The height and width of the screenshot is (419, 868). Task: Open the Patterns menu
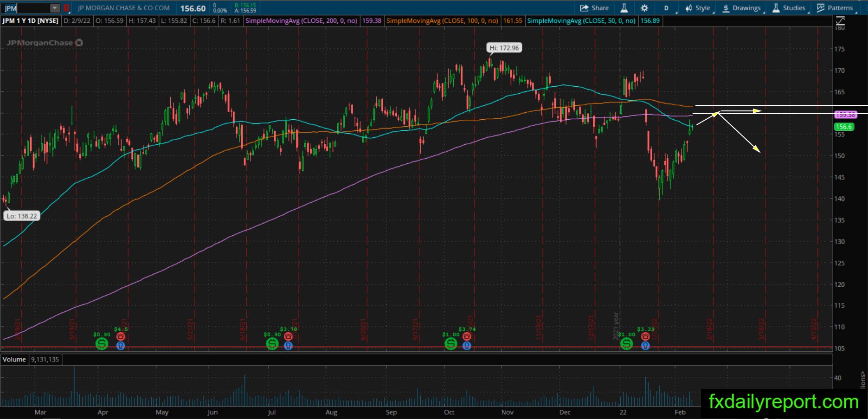coord(835,8)
